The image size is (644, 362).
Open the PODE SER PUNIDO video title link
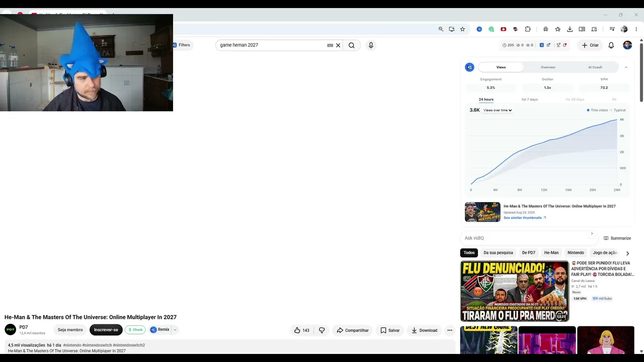[x=603, y=269]
